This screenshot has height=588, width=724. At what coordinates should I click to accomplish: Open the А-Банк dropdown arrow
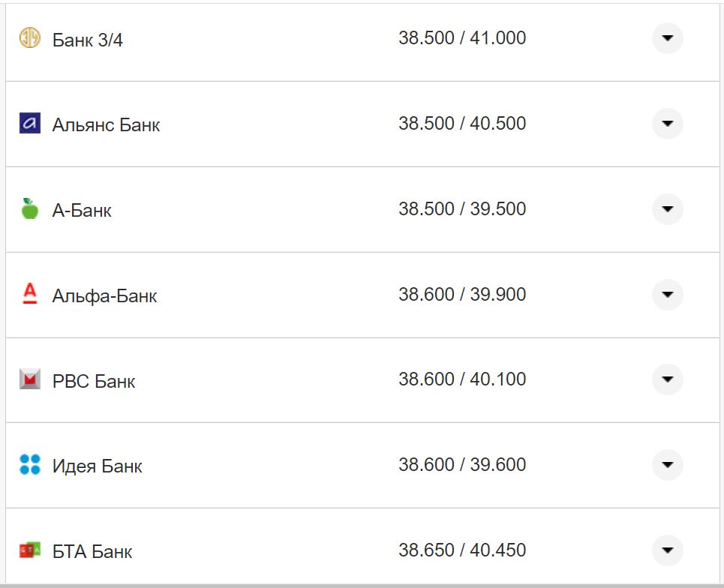point(667,208)
